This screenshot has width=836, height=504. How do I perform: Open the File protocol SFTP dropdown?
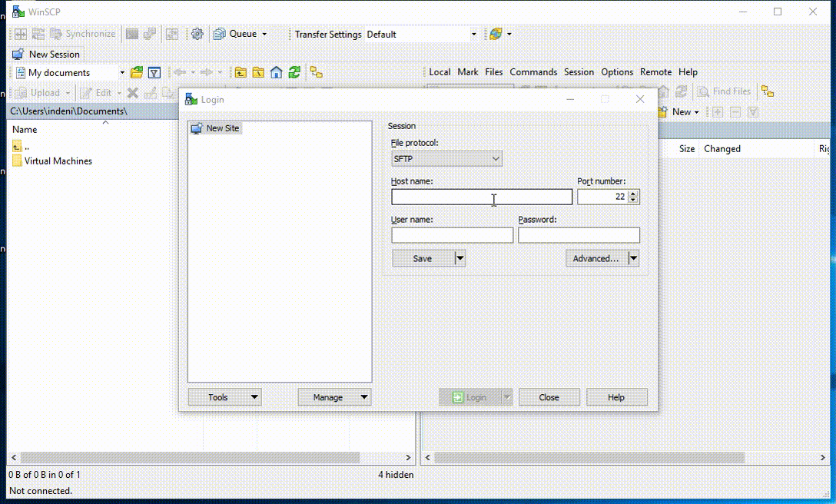446,159
